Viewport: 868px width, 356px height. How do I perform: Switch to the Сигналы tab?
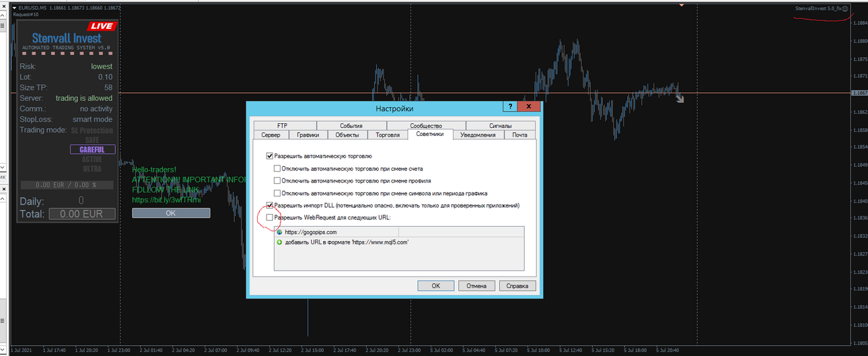click(x=499, y=126)
